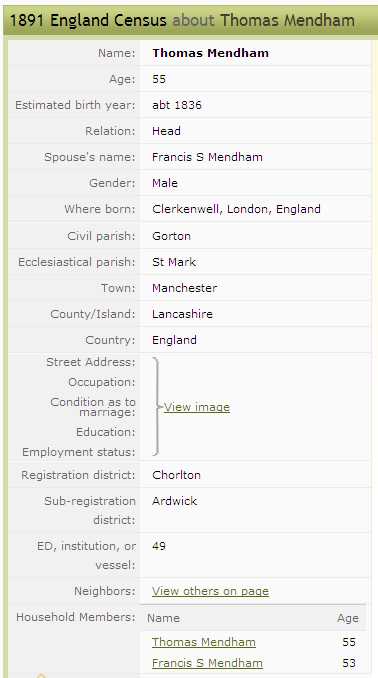Click the civil parish value Gorton
The width and height of the screenshot is (378, 678).
point(171,236)
